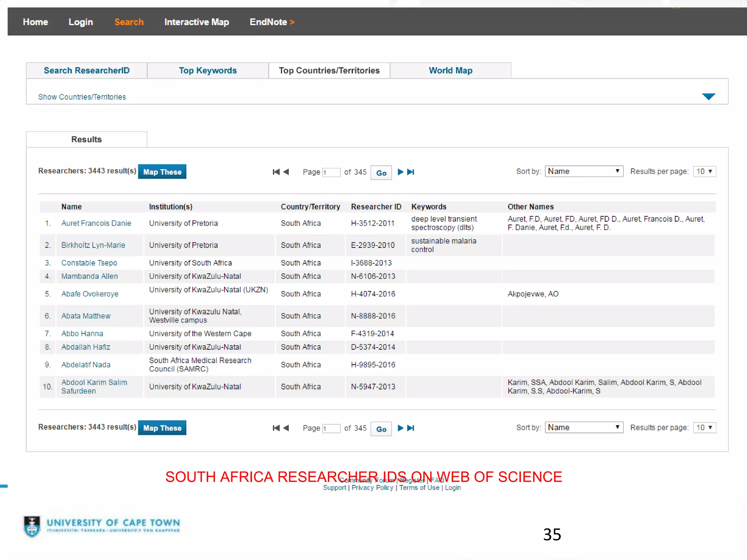747x560 pixels.
Task: Select 'University of the Western Cape' cell
Action: point(200,334)
